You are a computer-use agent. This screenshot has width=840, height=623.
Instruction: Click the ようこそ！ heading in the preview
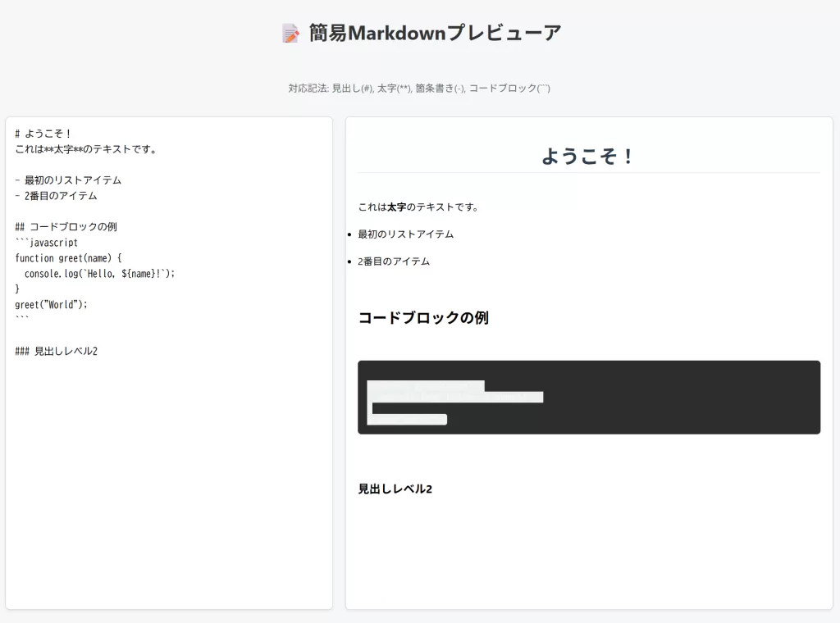588,155
